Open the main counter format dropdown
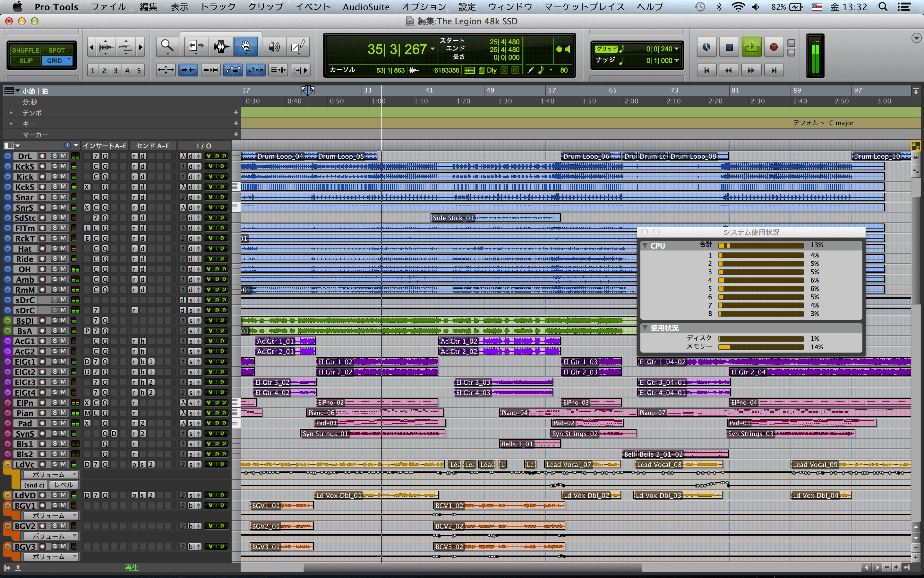 tap(432, 49)
